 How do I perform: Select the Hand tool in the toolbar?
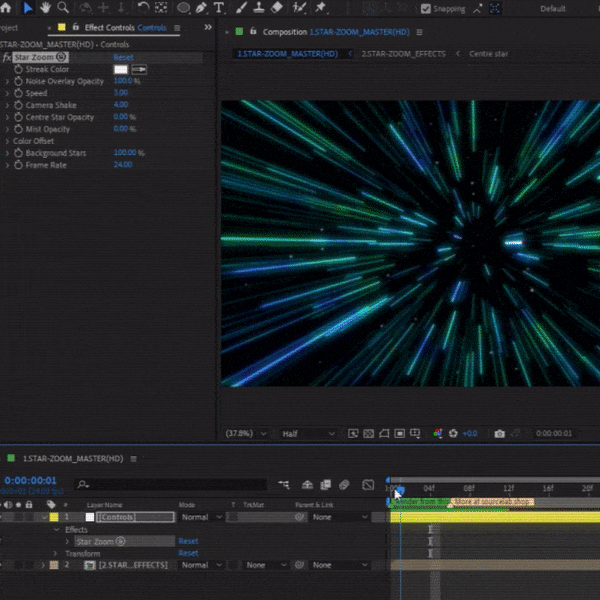pos(46,8)
